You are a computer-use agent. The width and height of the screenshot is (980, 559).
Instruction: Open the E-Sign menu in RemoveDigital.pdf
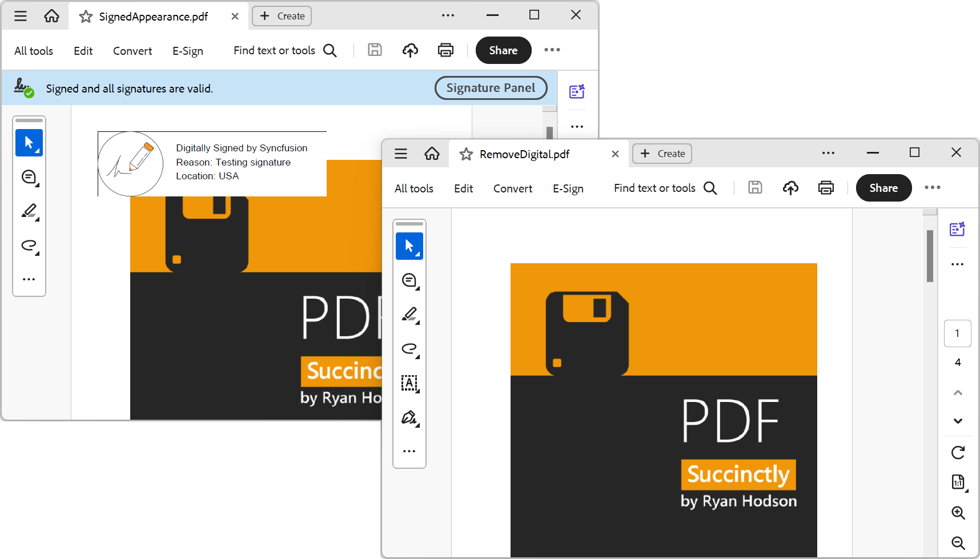pyautogui.click(x=568, y=188)
